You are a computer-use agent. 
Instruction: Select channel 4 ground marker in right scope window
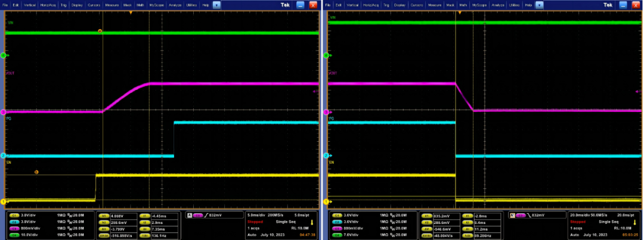coord(326,55)
